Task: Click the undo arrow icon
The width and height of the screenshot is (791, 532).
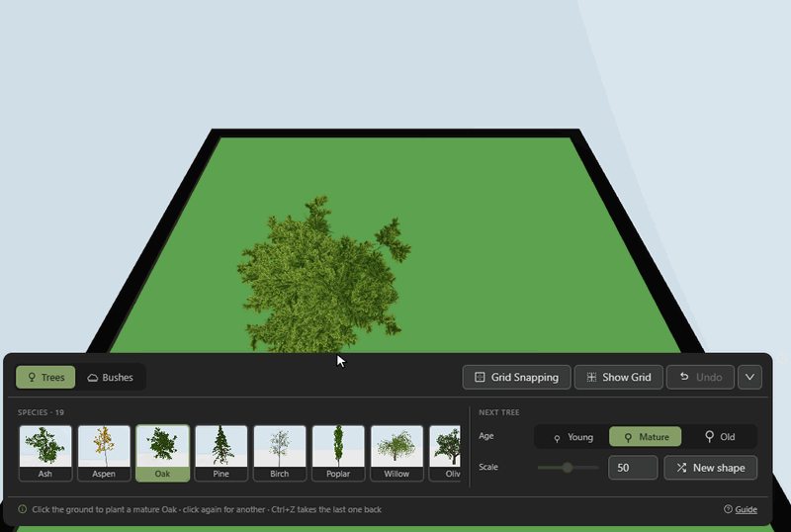Action: pos(684,376)
